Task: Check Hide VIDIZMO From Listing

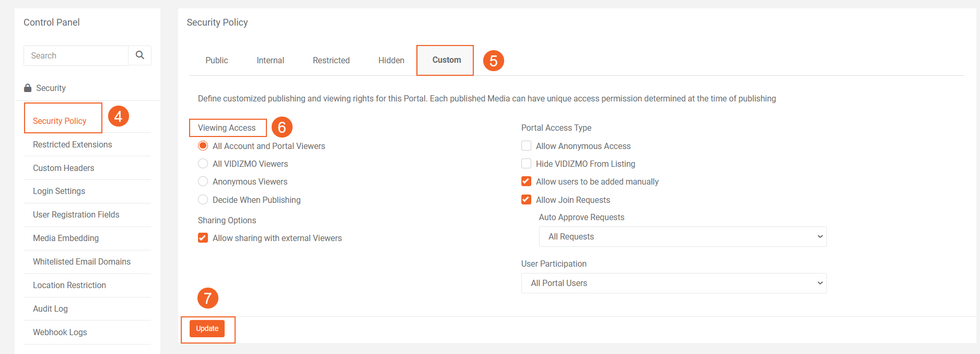Action: point(526,164)
